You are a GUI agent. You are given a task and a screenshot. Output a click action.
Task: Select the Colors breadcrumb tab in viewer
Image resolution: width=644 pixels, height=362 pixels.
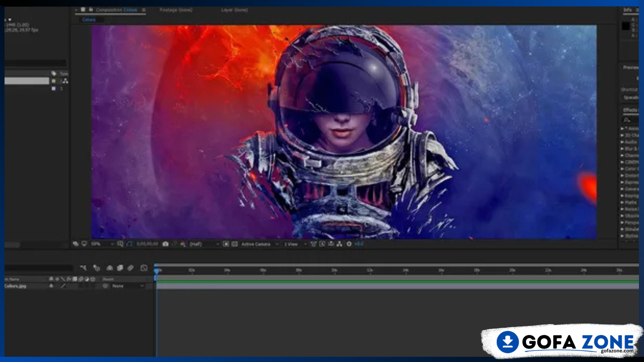pos(89,20)
